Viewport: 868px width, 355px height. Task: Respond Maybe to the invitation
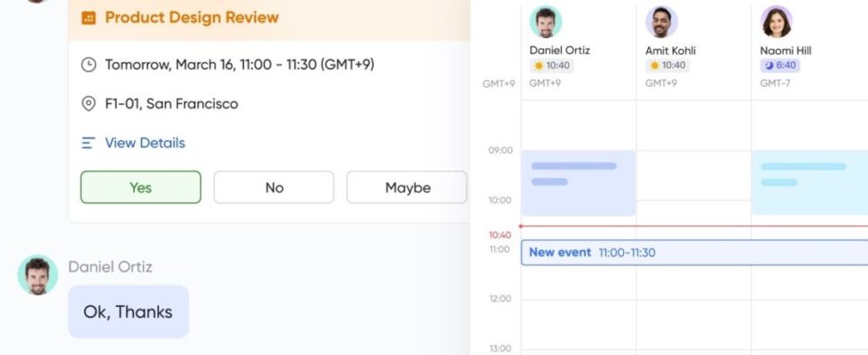pyautogui.click(x=407, y=187)
